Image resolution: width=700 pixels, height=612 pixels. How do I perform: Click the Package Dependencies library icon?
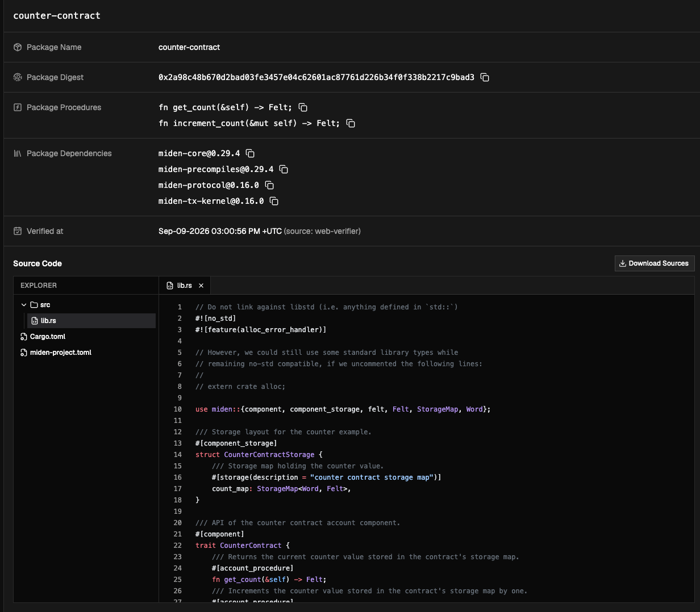click(18, 153)
